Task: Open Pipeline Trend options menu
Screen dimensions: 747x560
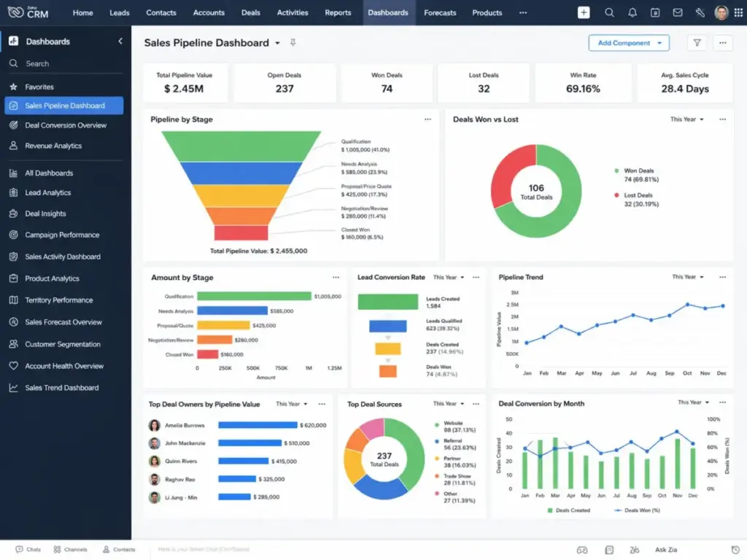Action: [x=723, y=276]
